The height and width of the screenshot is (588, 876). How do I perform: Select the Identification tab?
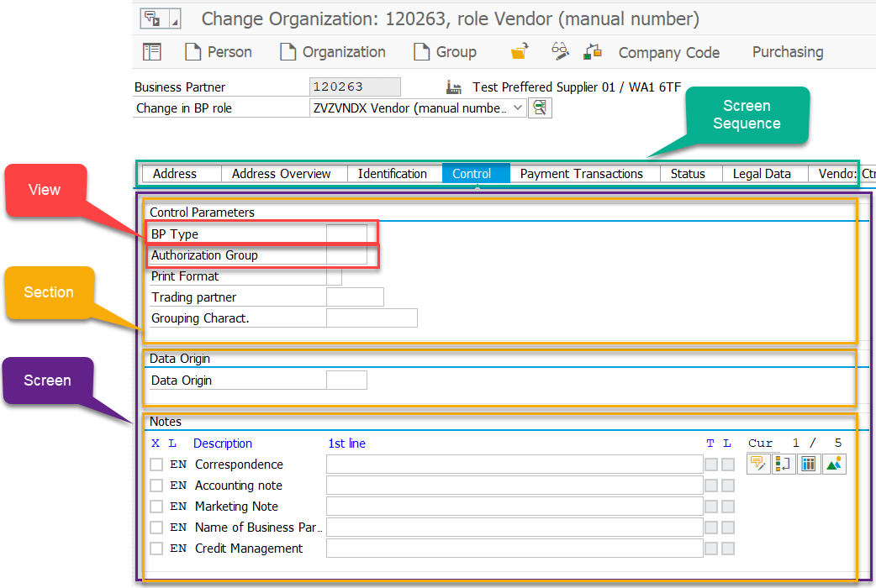coord(393,174)
